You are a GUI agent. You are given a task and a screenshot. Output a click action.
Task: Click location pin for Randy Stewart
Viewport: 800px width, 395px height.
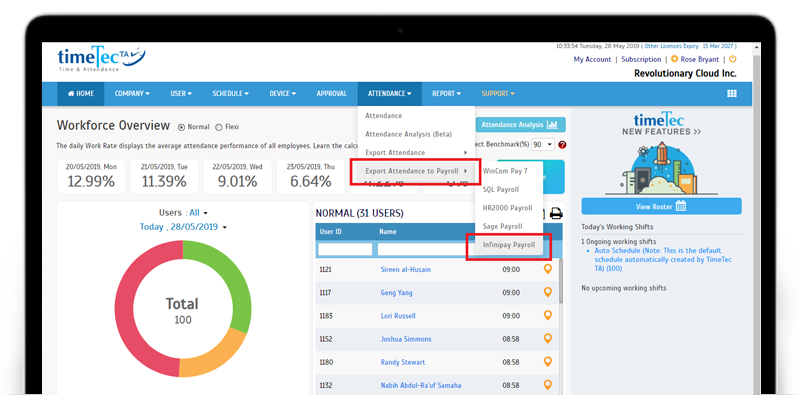(x=547, y=362)
